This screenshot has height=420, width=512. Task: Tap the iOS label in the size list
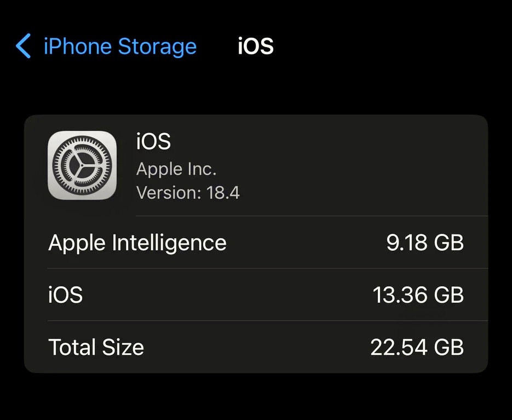[66, 295]
